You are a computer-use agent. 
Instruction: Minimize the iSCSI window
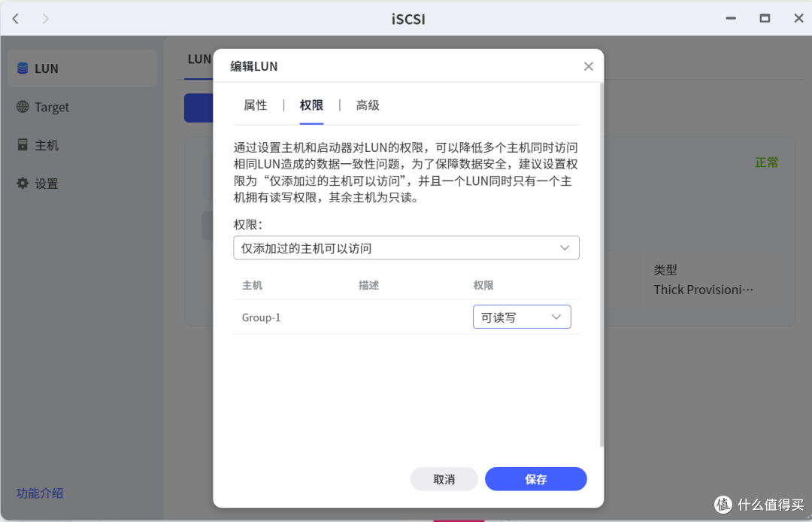[731, 19]
